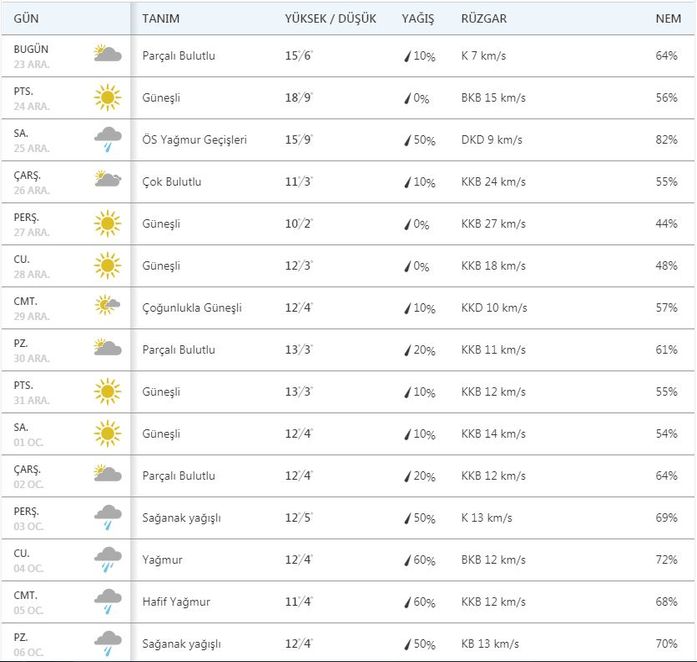This screenshot has width=697, height=662.
Task: Click the rain cloud icon for PZ. 06 OC.
Action: click(x=107, y=643)
